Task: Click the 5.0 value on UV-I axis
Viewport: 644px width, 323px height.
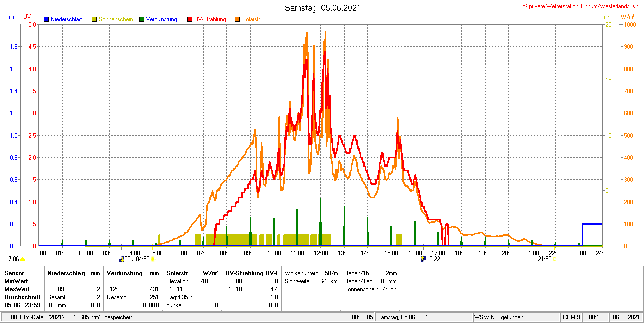Action: (x=32, y=24)
